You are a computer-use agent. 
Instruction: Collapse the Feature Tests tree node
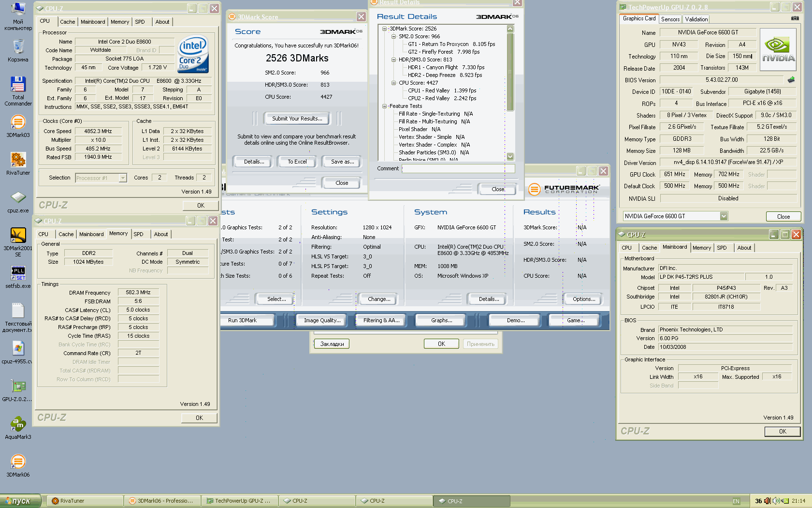(385, 106)
